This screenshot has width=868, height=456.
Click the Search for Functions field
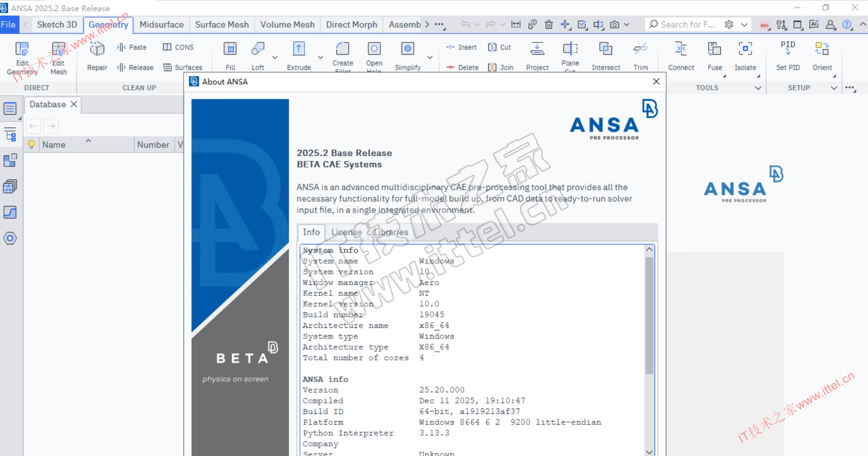pyautogui.click(x=687, y=25)
